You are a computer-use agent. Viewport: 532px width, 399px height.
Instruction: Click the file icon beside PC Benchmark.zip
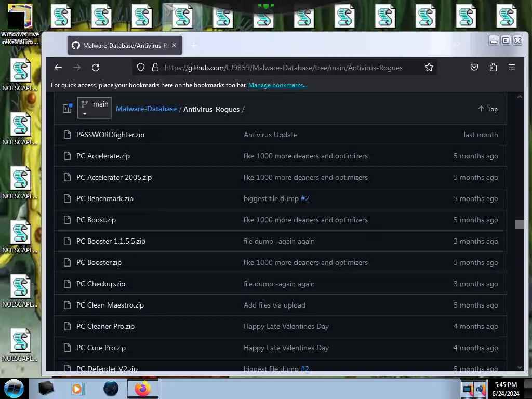(x=67, y=198)
